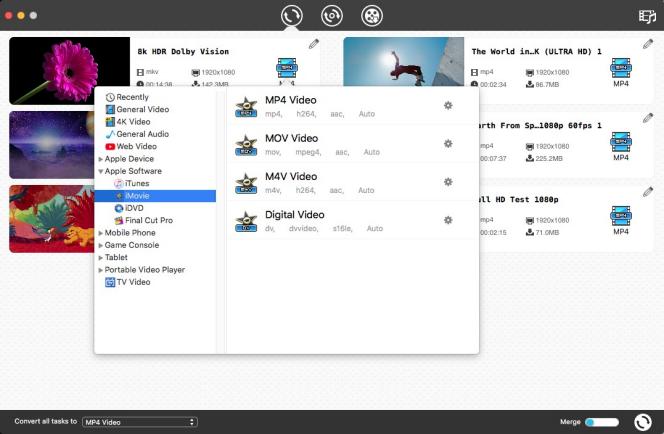The height and width of the screenshot is (434, 664).
Task: Open the Convert all tasks to dropdown
Action: pyautogui.click(x=139, y=422)
